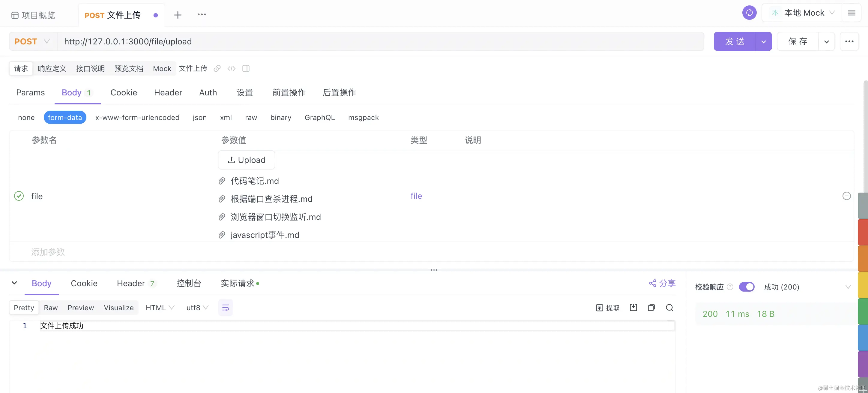Uncheck the file parameter enabled checkbox
This screenshot has height=393, width=868.
click(19, 196)
